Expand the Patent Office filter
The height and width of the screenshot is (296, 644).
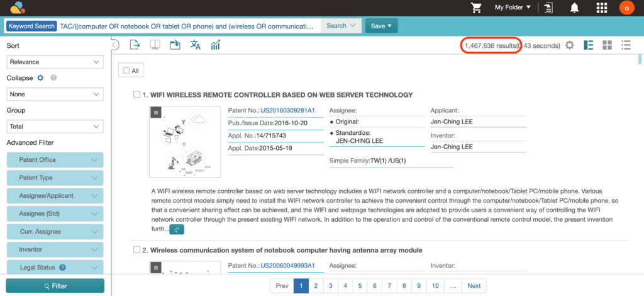55,160
